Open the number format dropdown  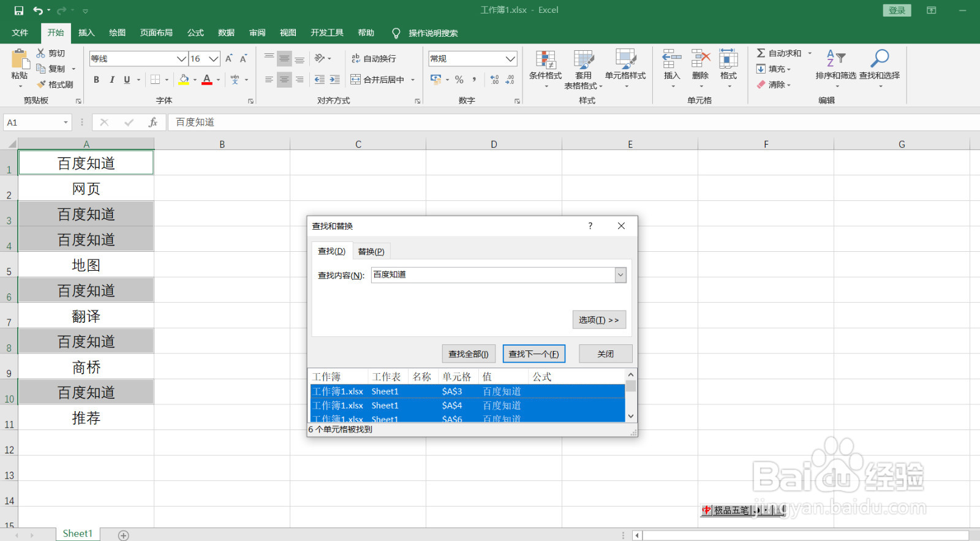click(x=510, y=59)
